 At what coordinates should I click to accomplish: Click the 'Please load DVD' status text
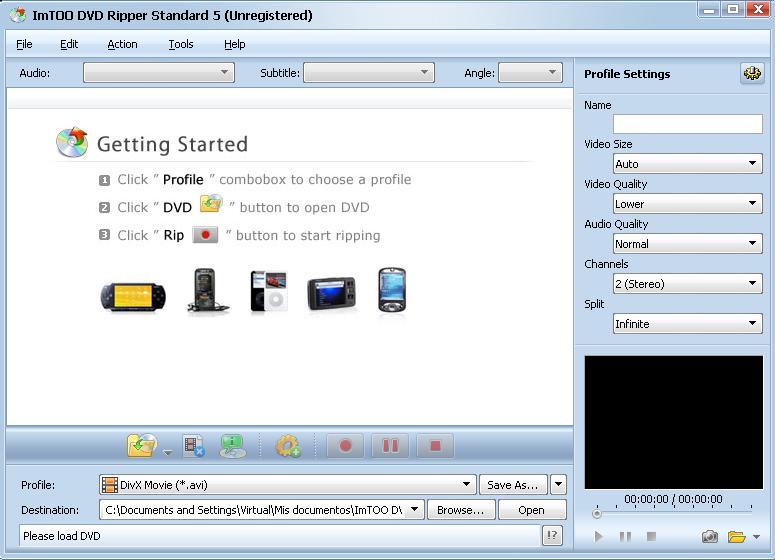coord(62,536)
